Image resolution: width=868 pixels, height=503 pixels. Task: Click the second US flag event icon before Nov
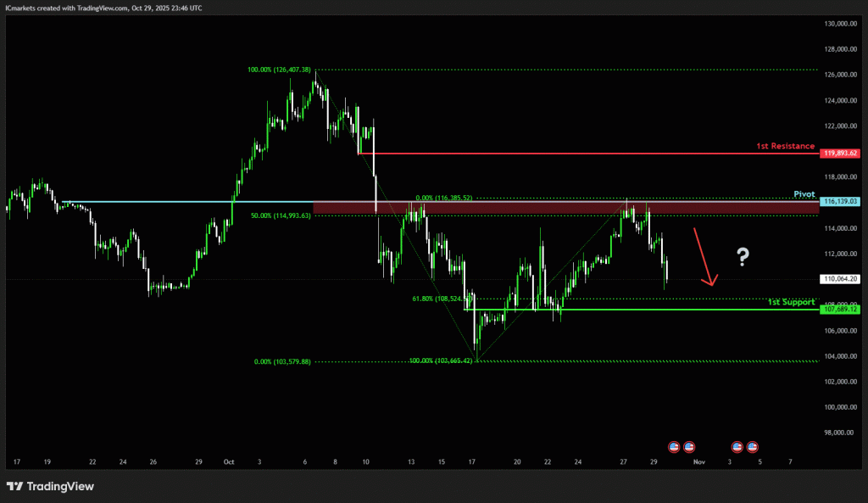coord(689,446)
